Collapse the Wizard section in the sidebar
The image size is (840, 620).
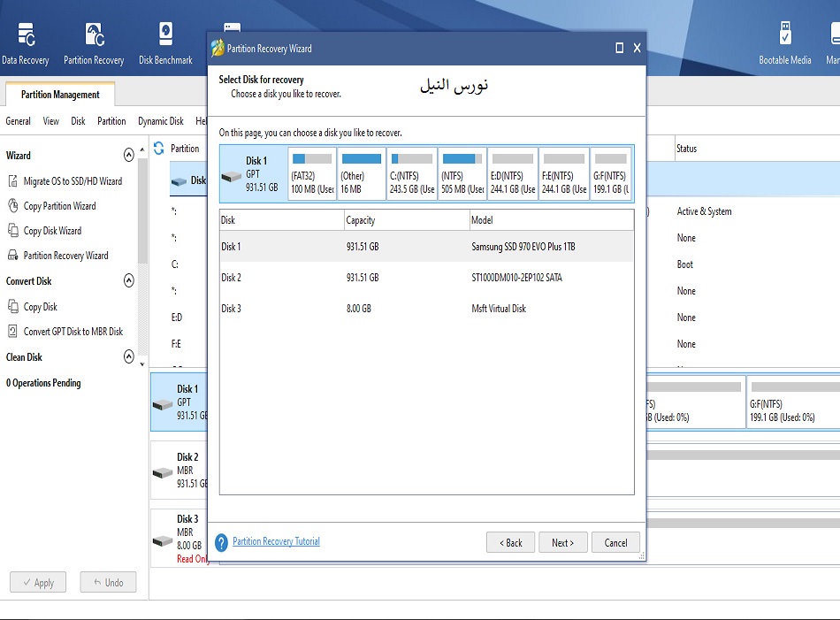[x=129, y=155]
